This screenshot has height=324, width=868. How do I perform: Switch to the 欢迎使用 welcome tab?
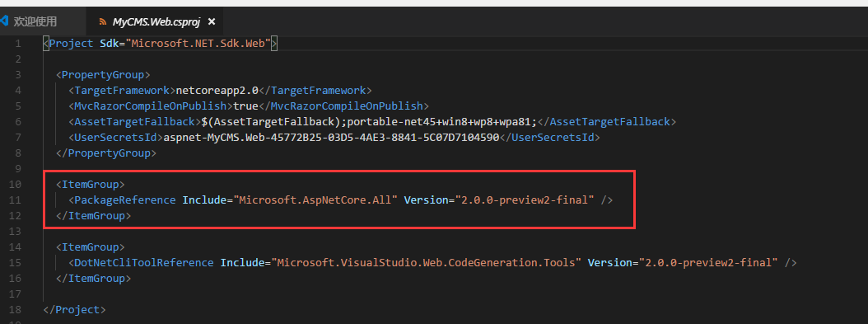click(x=35, y=21)
